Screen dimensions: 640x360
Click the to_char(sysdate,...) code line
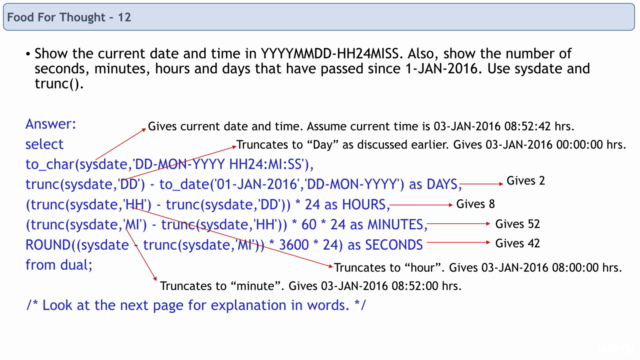(x=169, y=164)
